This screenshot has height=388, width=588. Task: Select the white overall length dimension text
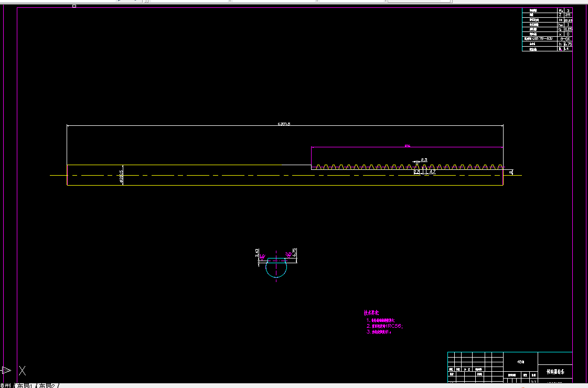284,124
